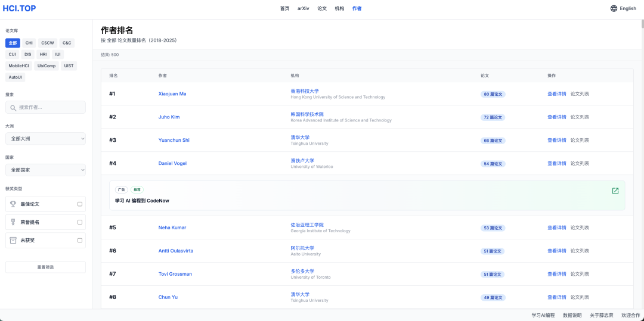Open the 全部国家 country dropdown
Screen dimensions: 644x321
click(45, 170)
